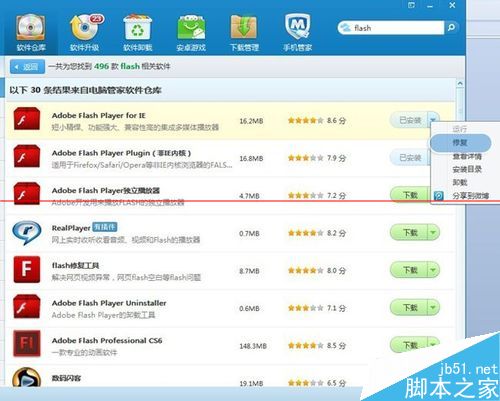Screen dimensions: 500x401
Task: Click the 16.2MB size value
Action: (x=251, y=121)
